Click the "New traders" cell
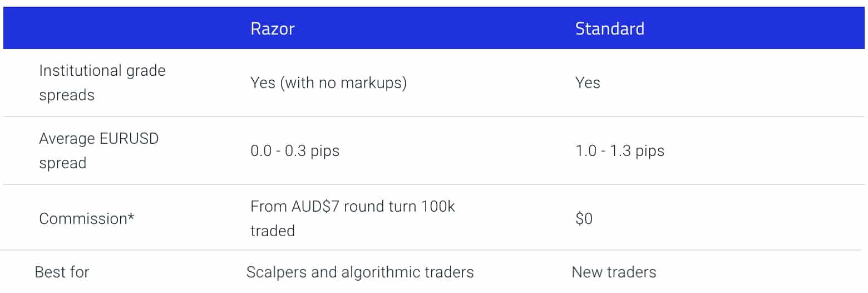Image resolution: width=868 pixels, height=293 pixels. click(x=614, y=272)
